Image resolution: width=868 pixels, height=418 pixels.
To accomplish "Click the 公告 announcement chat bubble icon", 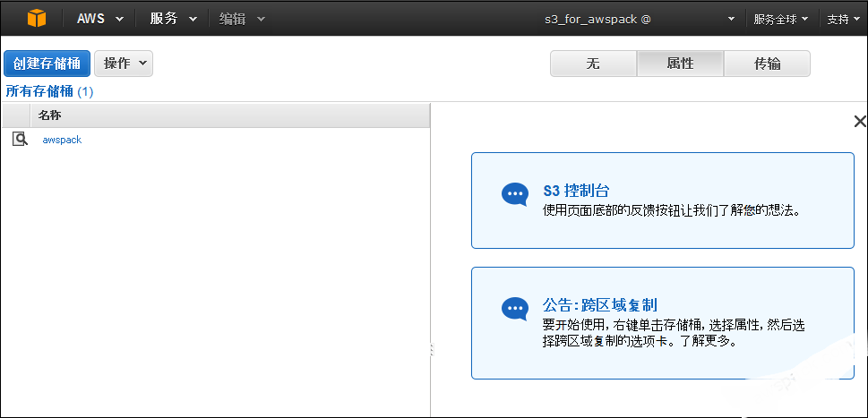I will 515,309.
